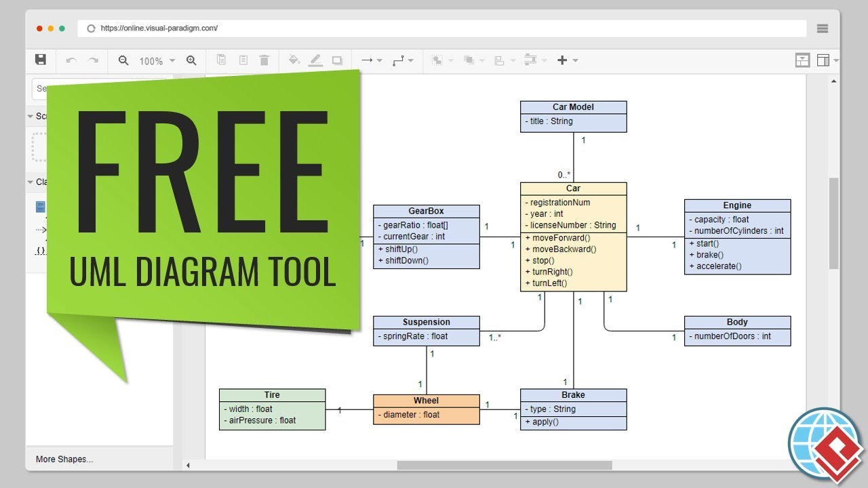
Task: Collapse the Scratchpad palette section
Action: [x=31, y=116]
